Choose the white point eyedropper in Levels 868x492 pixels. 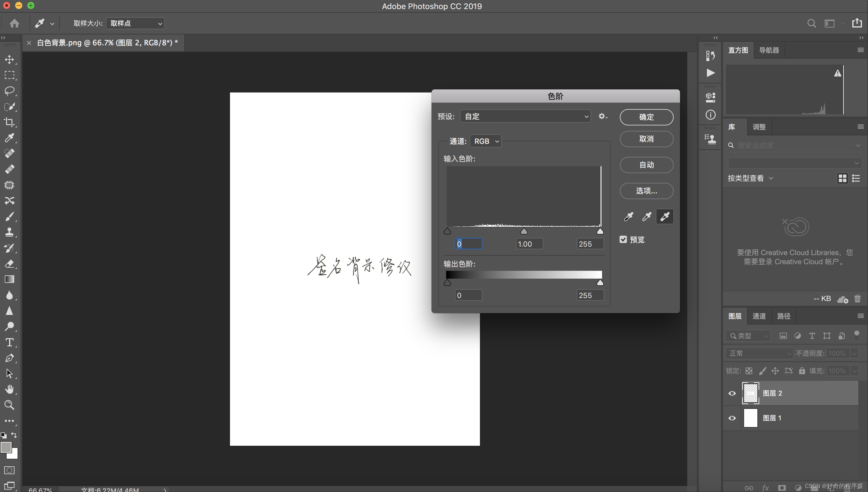point(664,217)
